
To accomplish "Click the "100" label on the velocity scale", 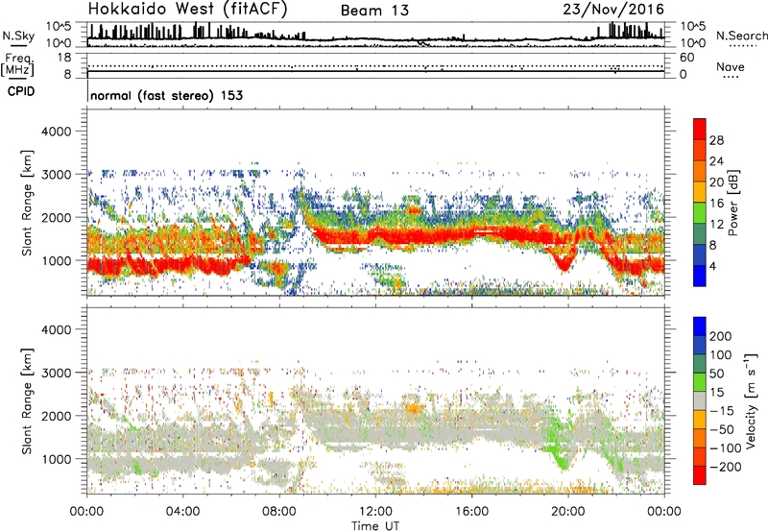I will 721,354.
